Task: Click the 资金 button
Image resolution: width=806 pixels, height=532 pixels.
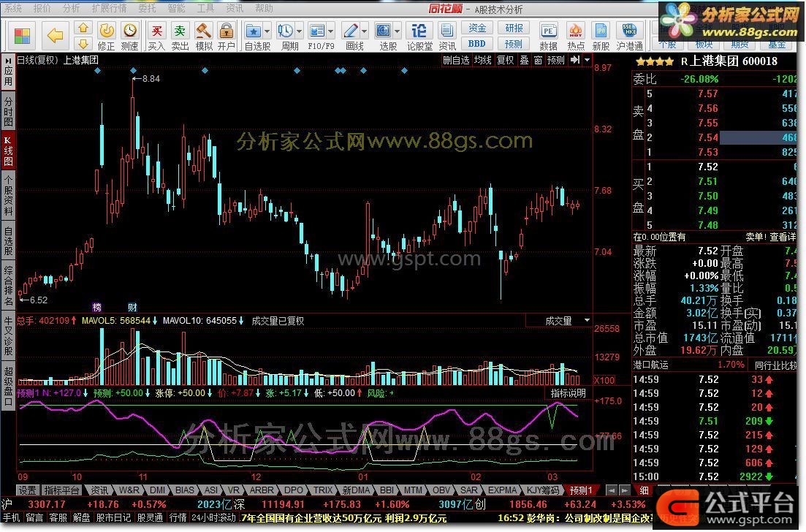Action: pyautogui.click(x=477, y=28)
